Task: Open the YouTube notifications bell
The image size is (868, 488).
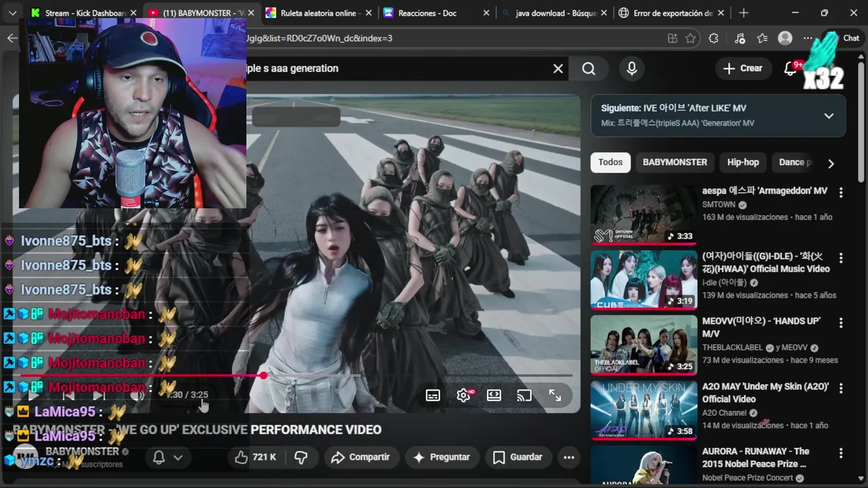Action: [x=790, y=68]
